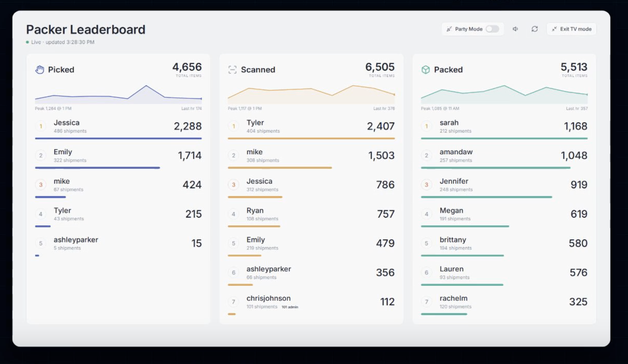The height and width of the screenshot is (364, 628).
Task: Click rank 1 badge beside Tyler in Scanned
Action: tap(234, 126)
